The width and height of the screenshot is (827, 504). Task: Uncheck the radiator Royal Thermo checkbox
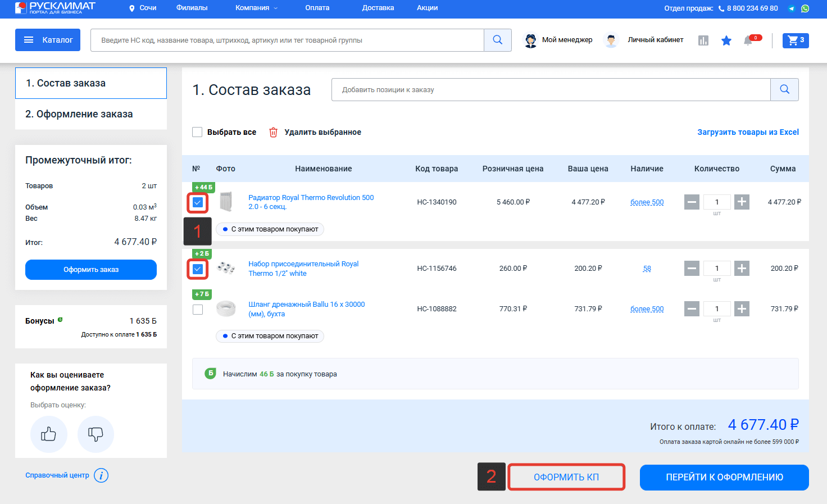tap(198, 202)
